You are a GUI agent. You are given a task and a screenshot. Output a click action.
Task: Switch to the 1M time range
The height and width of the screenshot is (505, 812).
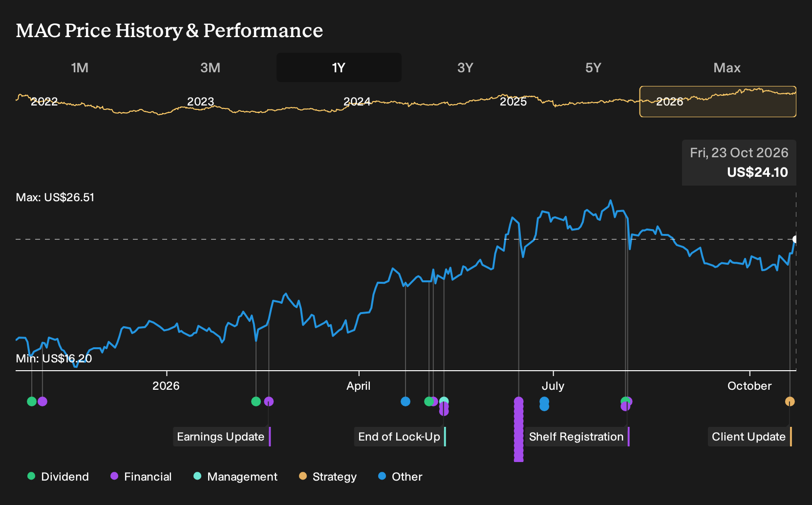(80, 67)
